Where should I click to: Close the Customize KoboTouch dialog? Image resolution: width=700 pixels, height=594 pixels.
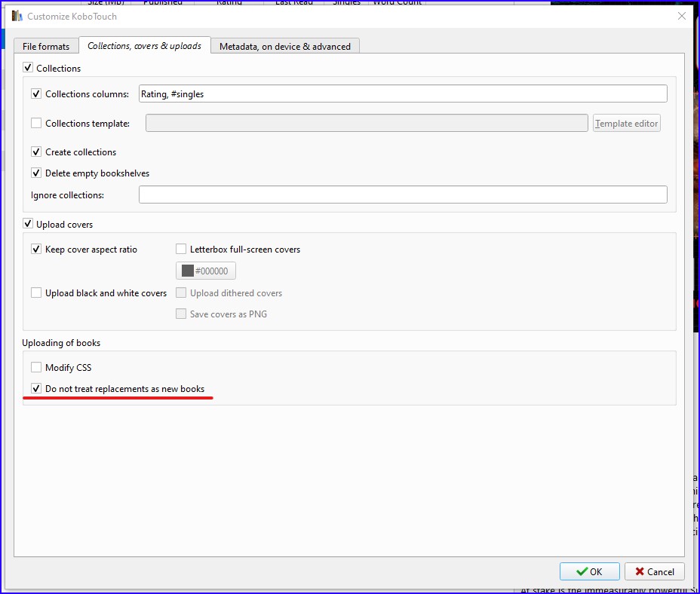pos(682,16)
